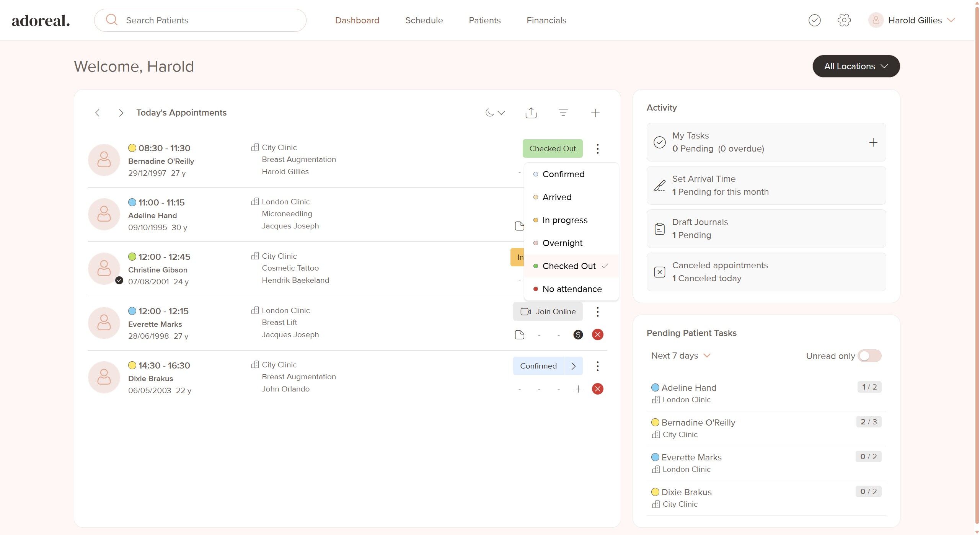Click the Join Online button
Image resolution: width=980 pixels, height=535 pixels.
[x=548, y=312]
